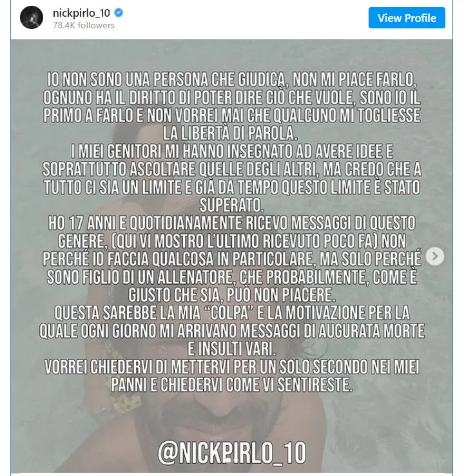Click the nickpirlo_10 profile avatar
The height and width of the screenshot is (476, 464).
(x=31, y=18)
